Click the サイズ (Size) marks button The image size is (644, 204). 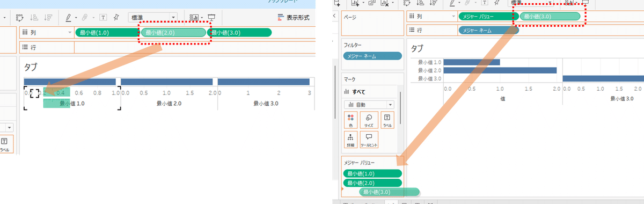point(369,120)
